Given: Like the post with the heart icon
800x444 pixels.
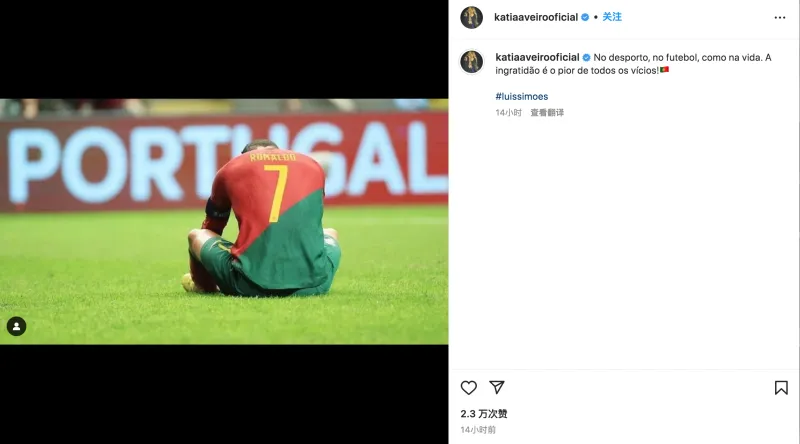Looking at the screenshot, I should (468, 388).
